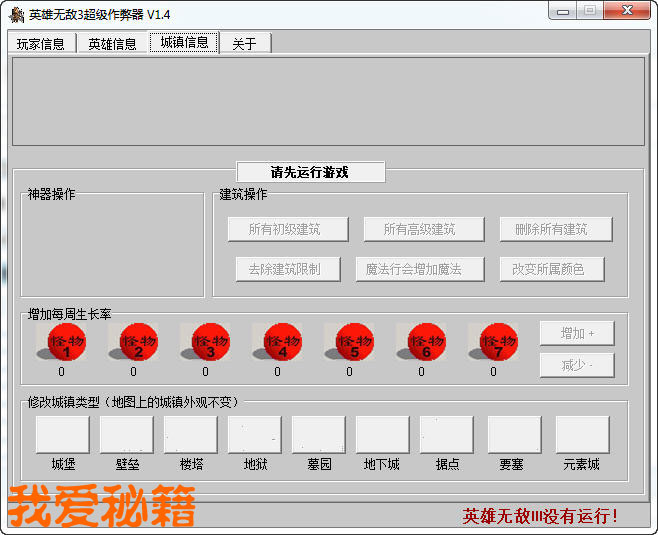This screenshot has width=658, height=535.
Task: Select monster icon number 4
Action: coord(279,341)
